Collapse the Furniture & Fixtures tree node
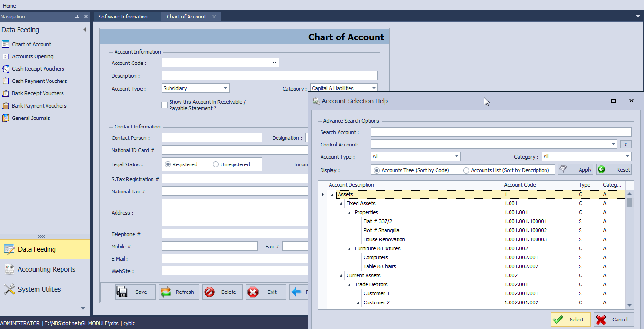This screenshot has height=329, width=644. 349,249
